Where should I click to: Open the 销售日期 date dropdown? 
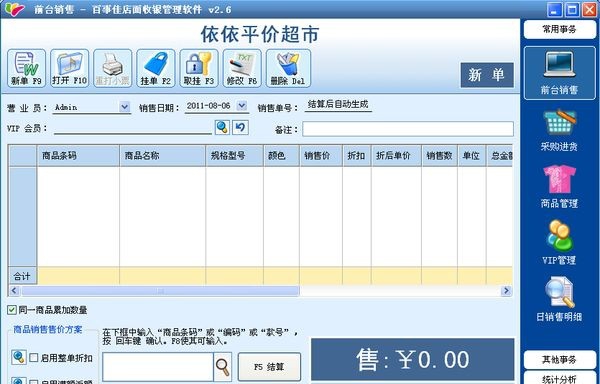point(241,106)
